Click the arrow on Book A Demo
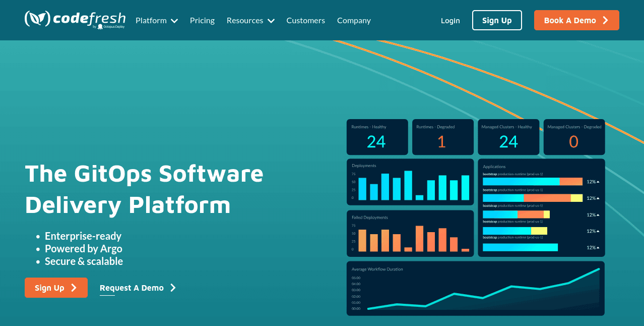 (x=606, y=21)
